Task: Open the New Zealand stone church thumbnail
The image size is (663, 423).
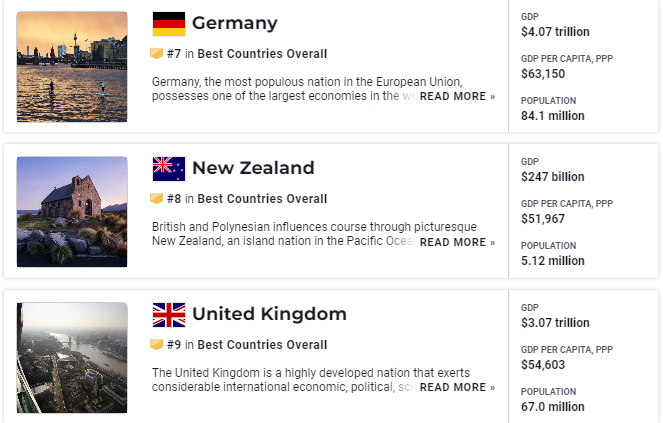Action: (x=72, y=212)
